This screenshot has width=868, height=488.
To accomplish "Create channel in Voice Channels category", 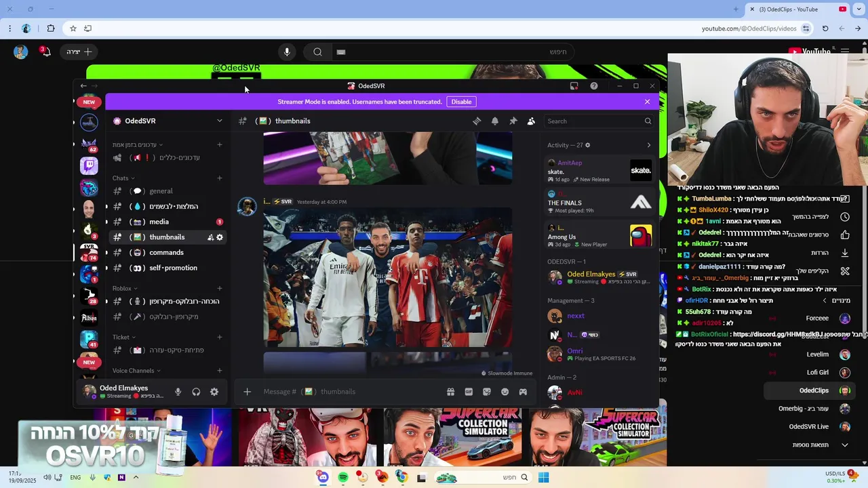I will pyautogui.click(x=219, y=371).
